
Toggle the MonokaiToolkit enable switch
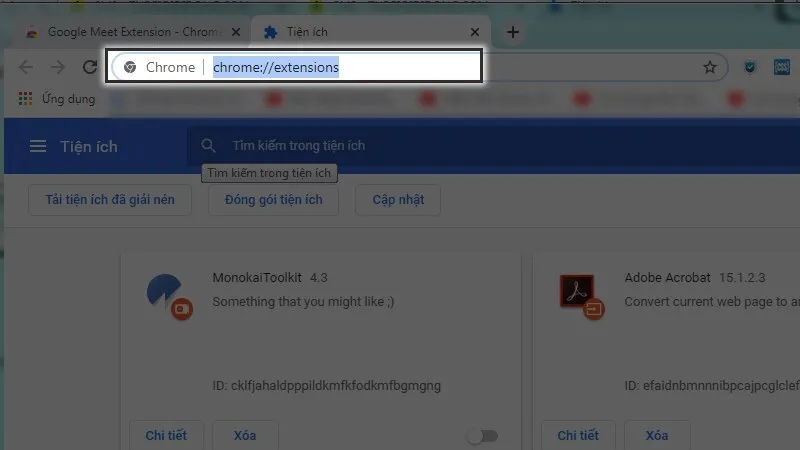pos(483,436)
